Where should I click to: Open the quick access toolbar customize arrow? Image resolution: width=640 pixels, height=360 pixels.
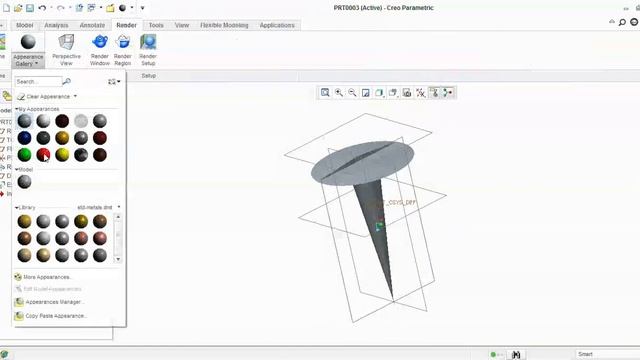(x=142, y=8)
